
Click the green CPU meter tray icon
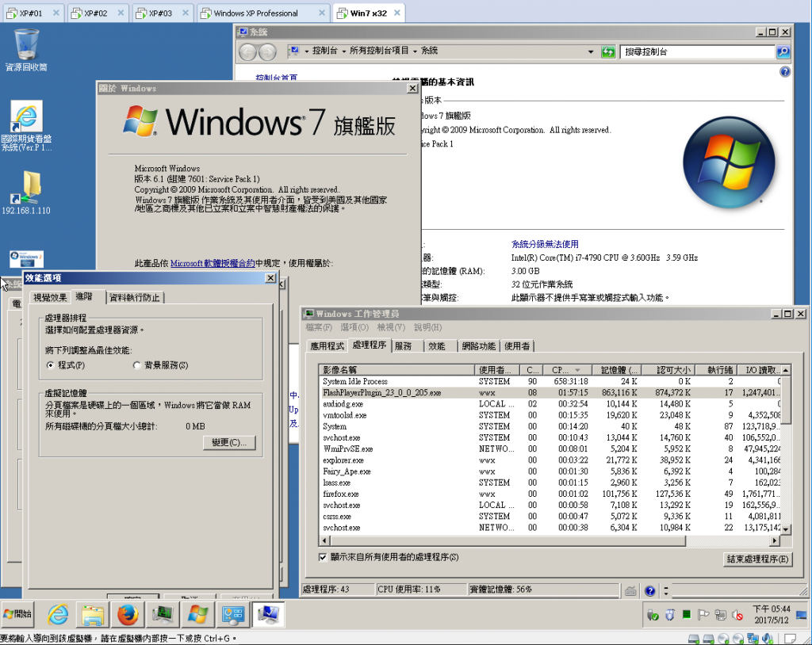click(x=687, y=614)
